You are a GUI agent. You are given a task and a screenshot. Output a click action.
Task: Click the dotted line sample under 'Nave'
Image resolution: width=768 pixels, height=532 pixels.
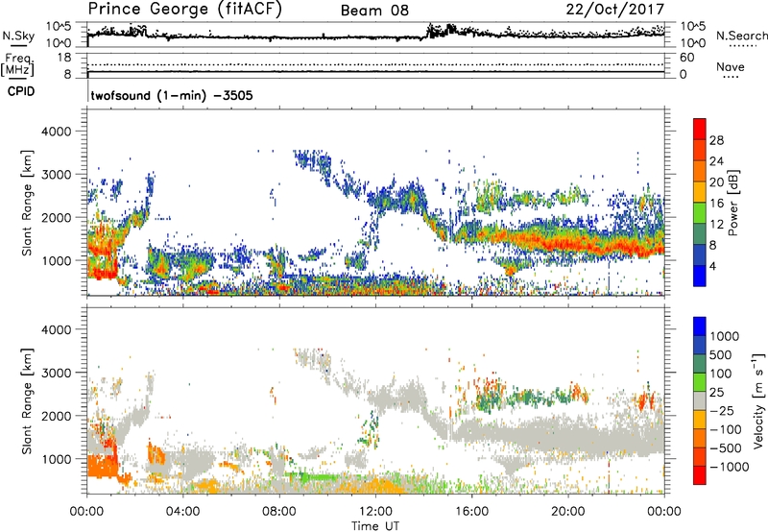point(731,77)
